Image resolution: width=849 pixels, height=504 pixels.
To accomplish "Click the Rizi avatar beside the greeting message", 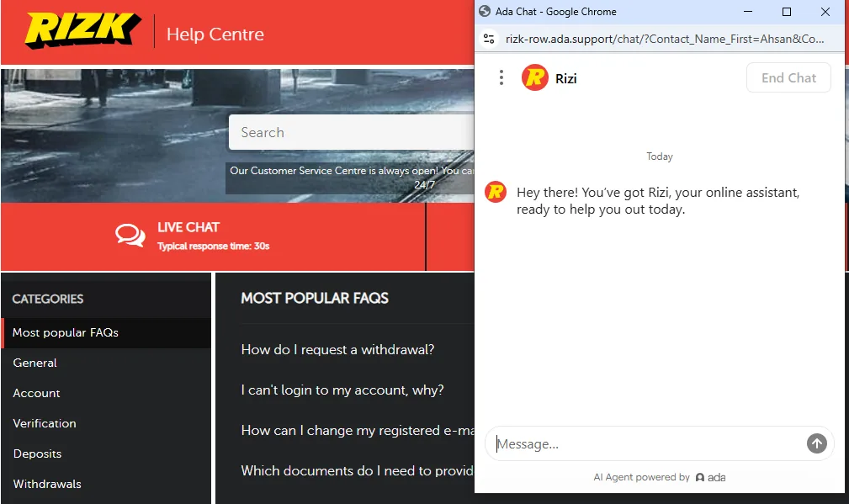I will pyautogui.click(x=496, y=192).
